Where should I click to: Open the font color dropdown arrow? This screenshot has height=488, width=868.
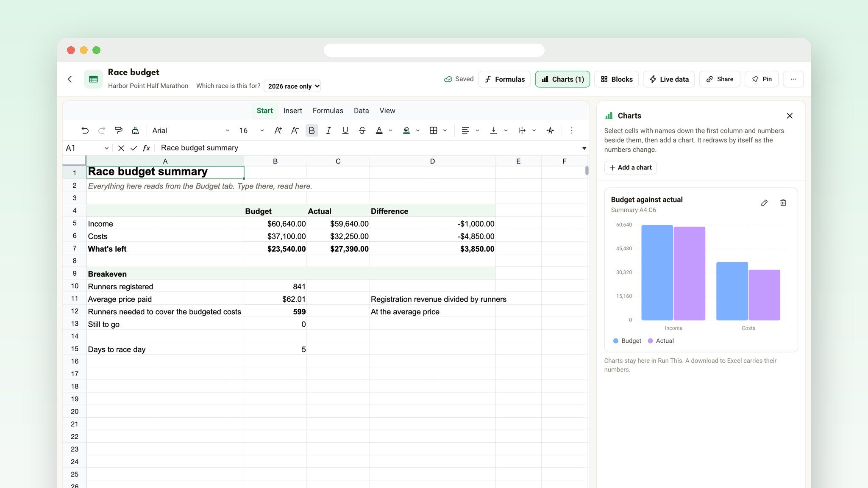tap(390, 130)
